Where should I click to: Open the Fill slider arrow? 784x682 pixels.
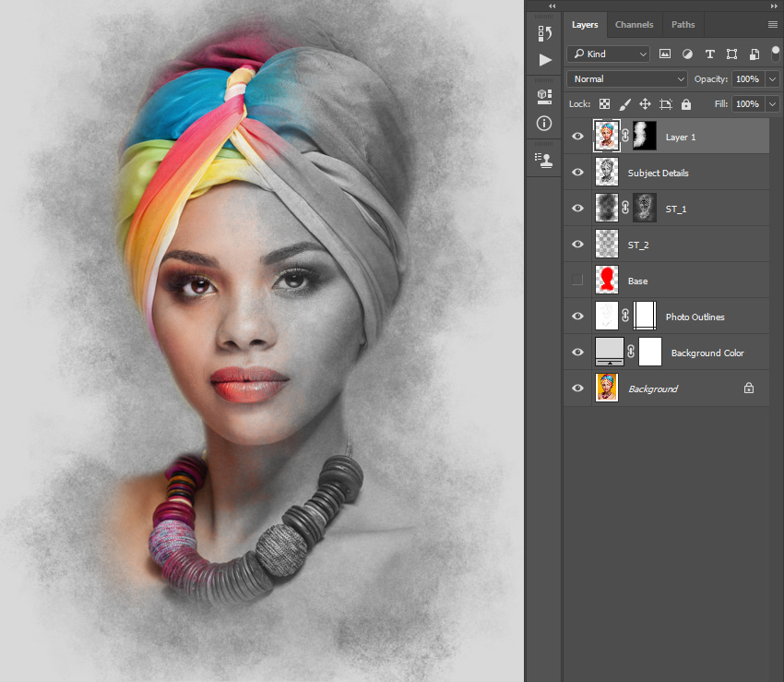coord(773,104)
